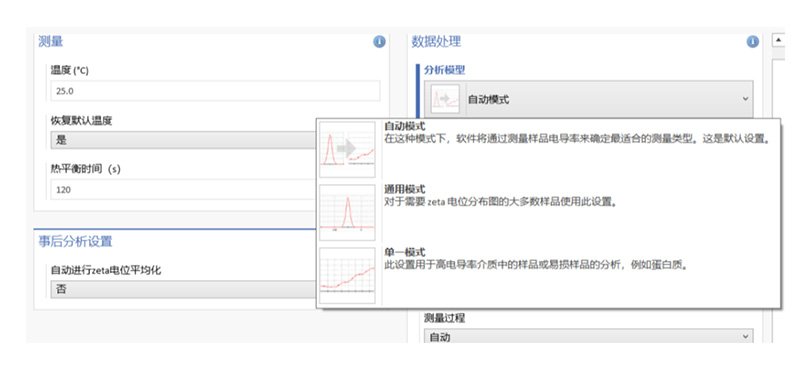Screen dimensions: 800x375
Task: Click the 测量过程 label
Action: (444, 317)
